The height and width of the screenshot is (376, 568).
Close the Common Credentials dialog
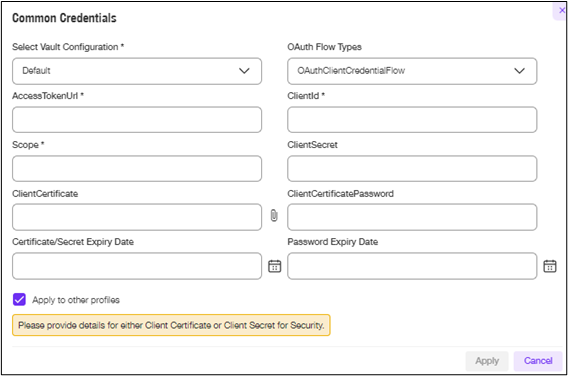pyautogui.click(x=562, y=11)
